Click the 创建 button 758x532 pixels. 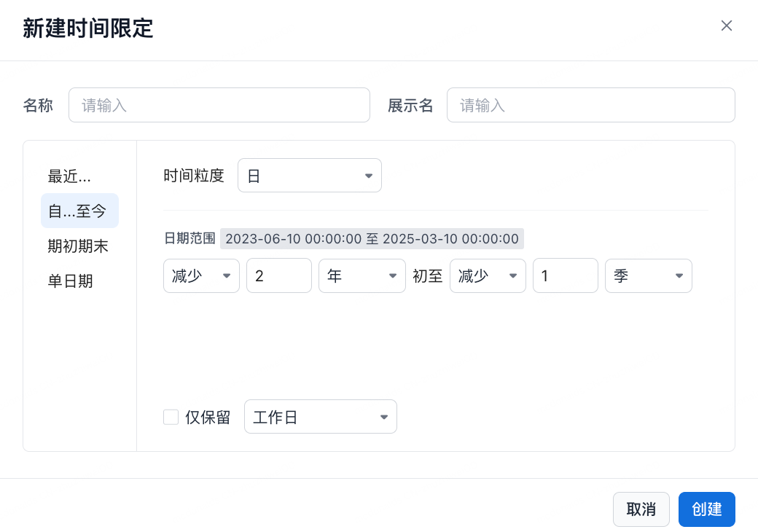coord(706,509)
